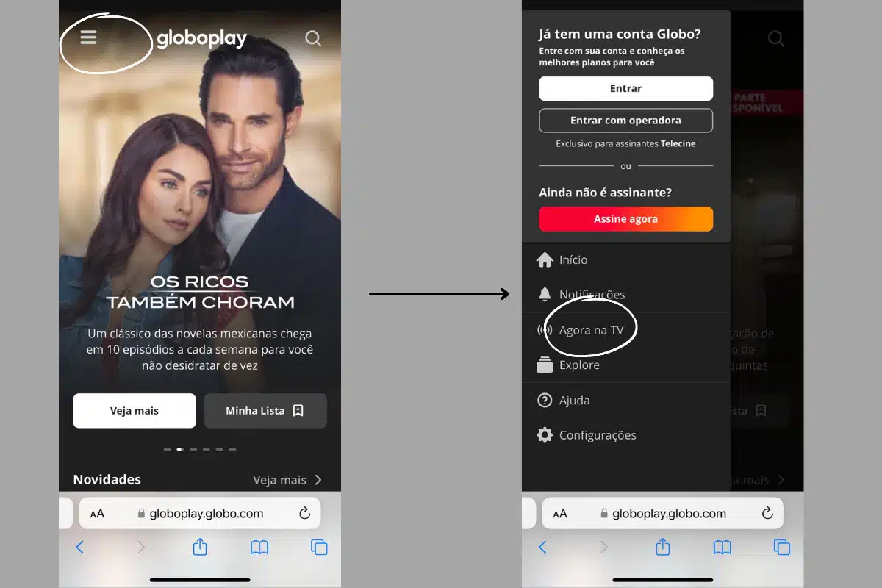Reload page in left Safari browser
Image resolution: width=882 pixels, height=588 pixels.
coord(304,514)
